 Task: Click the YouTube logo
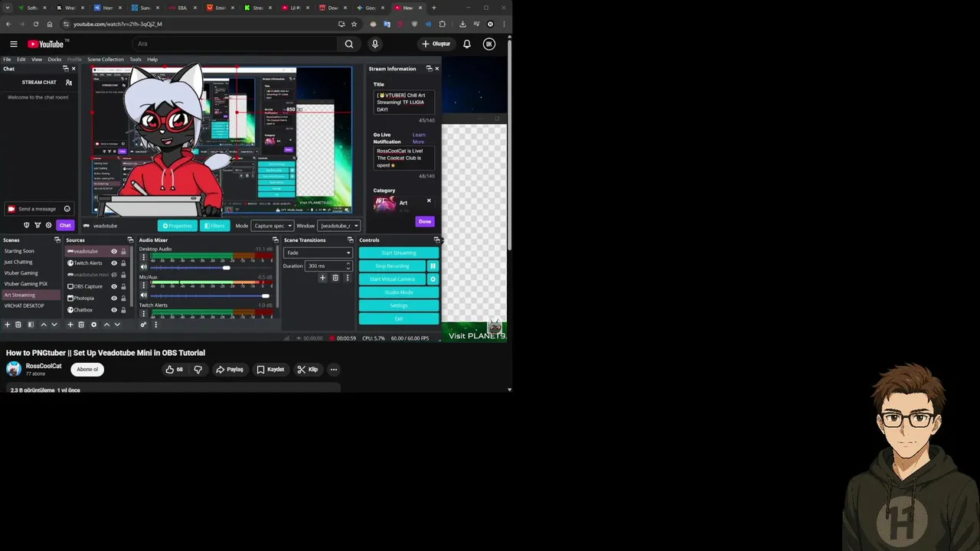[46, 44]
